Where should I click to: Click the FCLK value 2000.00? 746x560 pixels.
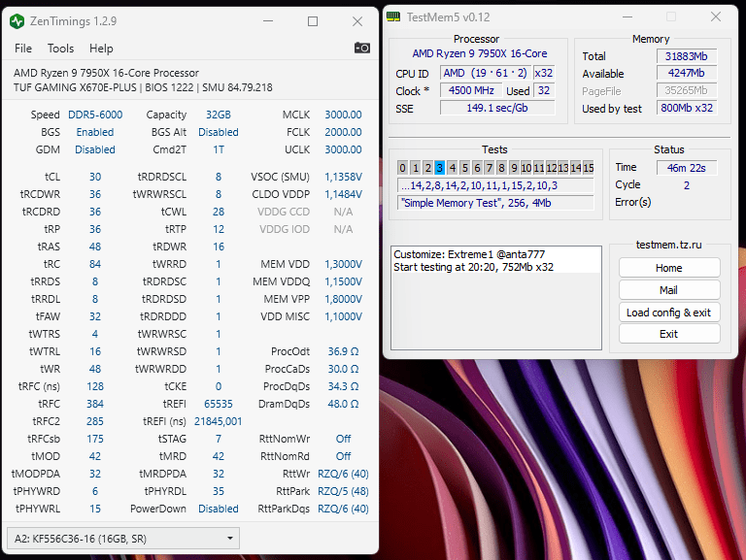[x=343, y=132]
